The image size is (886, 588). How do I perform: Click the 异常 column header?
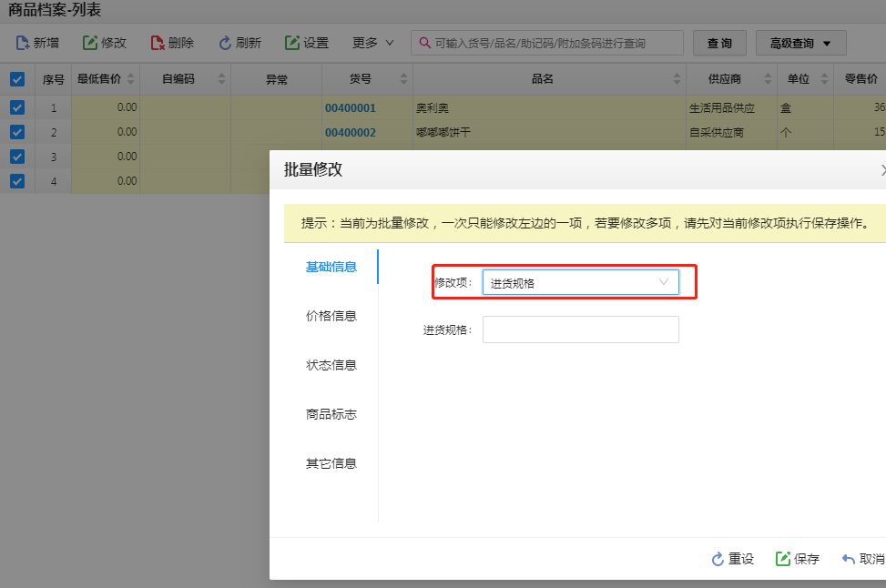pos(276,79)
